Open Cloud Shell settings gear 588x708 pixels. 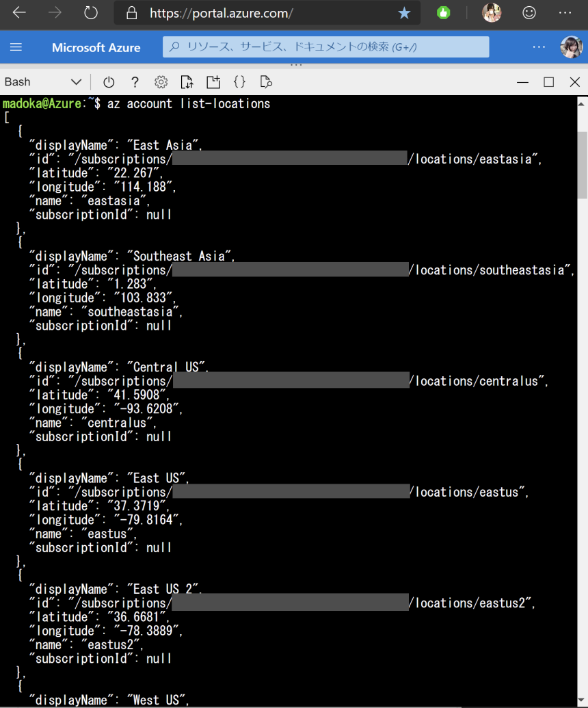point(161,81)
